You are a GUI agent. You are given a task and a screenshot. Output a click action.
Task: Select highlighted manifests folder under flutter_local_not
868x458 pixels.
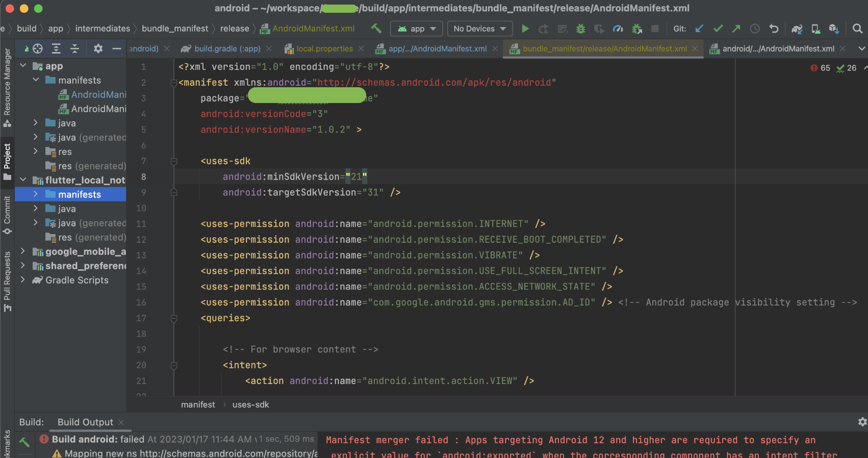click(70, 194)
